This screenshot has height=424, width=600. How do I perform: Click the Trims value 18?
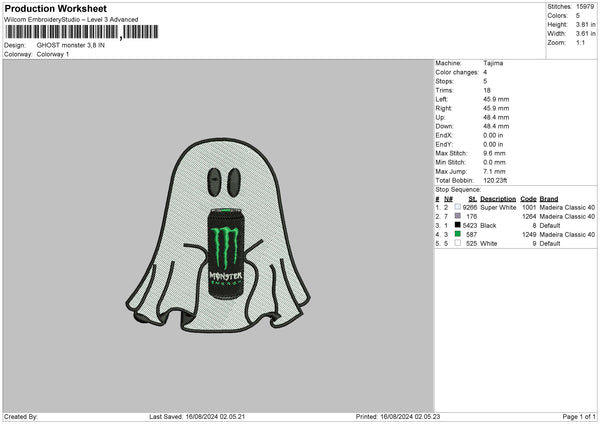(487, 90)
